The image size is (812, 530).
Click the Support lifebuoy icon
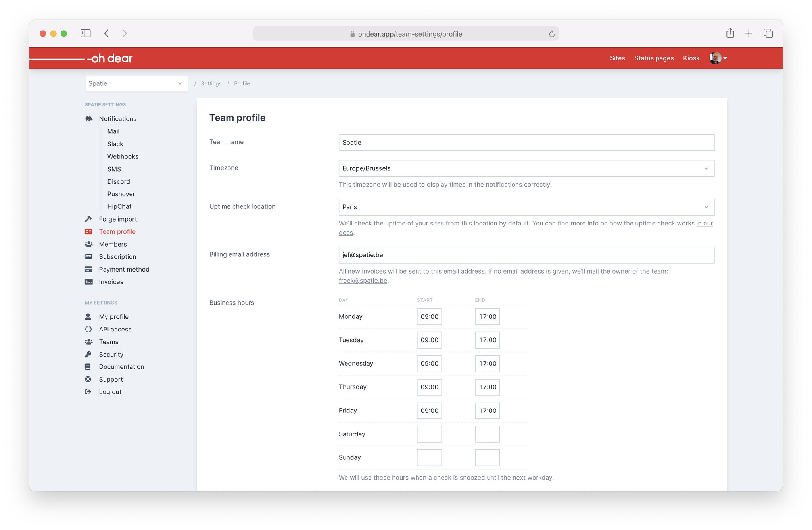click(88, 379)
